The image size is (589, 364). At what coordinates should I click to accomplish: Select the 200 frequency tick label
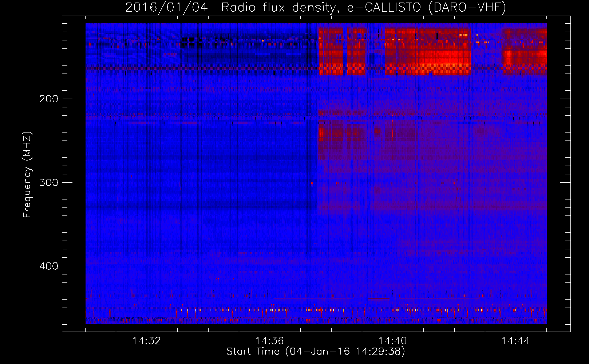click(x=49, y=99)
